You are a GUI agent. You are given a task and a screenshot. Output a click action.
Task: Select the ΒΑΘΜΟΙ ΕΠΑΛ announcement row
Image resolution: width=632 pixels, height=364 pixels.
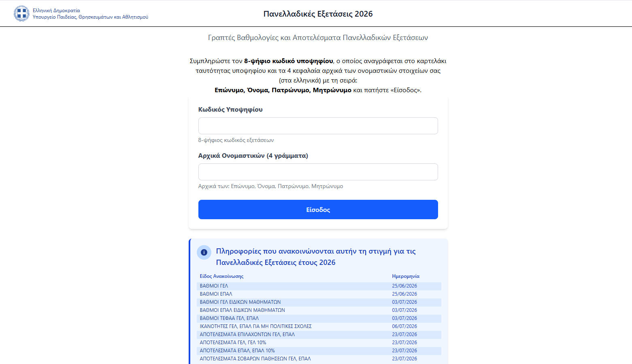(319, 294)
